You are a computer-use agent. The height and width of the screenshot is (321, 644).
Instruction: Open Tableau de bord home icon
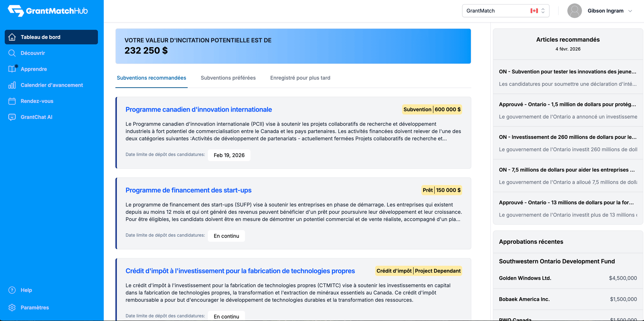point(12,37)
